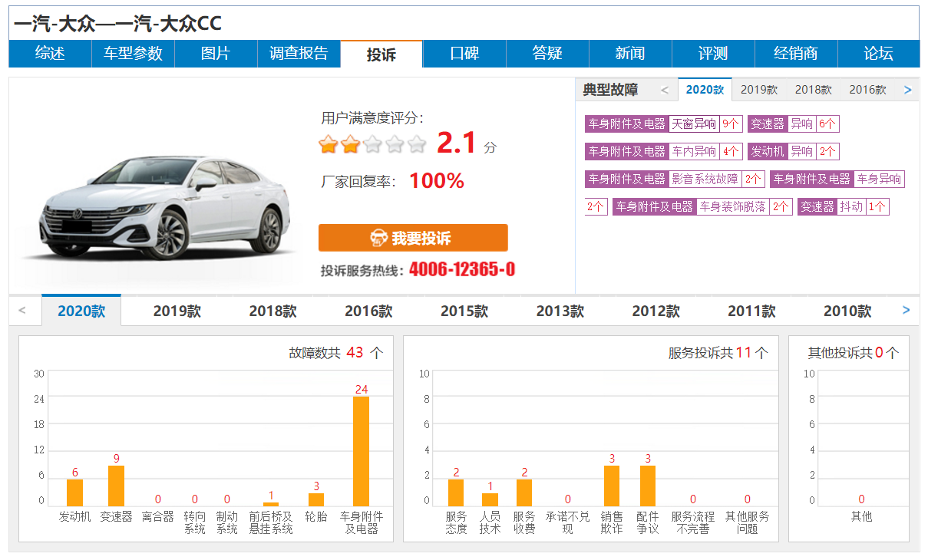Open the 综述 navigation tab

(x=50, y=54)
